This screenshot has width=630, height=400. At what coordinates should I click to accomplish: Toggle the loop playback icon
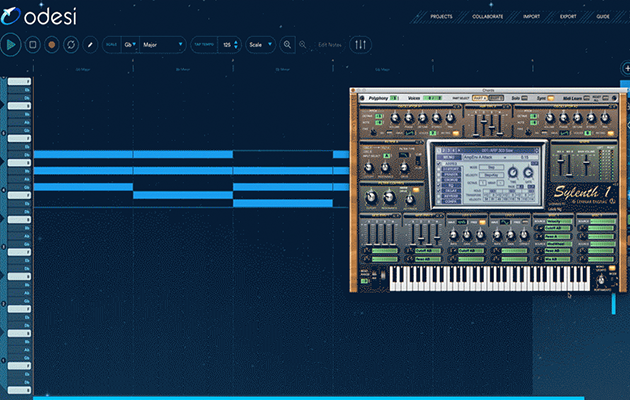(x=70, y=45)
